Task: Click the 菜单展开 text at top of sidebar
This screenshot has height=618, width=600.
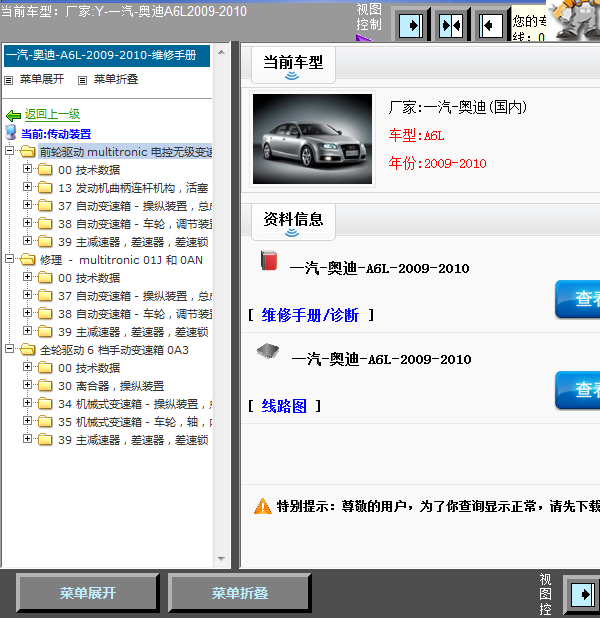Action: tap(42, 79)
